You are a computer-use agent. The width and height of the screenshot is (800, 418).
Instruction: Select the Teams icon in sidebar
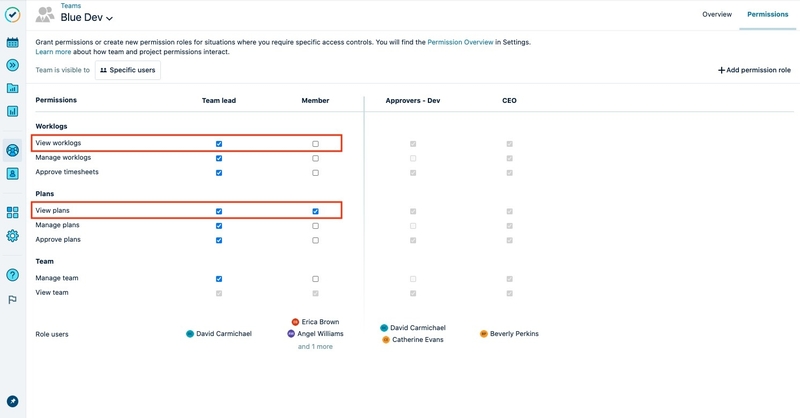tap(12, 150)
